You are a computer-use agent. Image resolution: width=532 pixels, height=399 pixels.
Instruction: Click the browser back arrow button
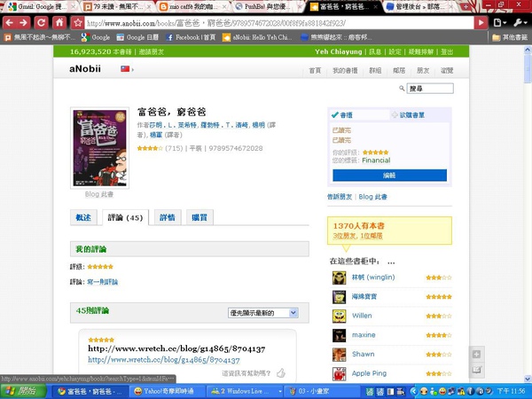[9, 23]
